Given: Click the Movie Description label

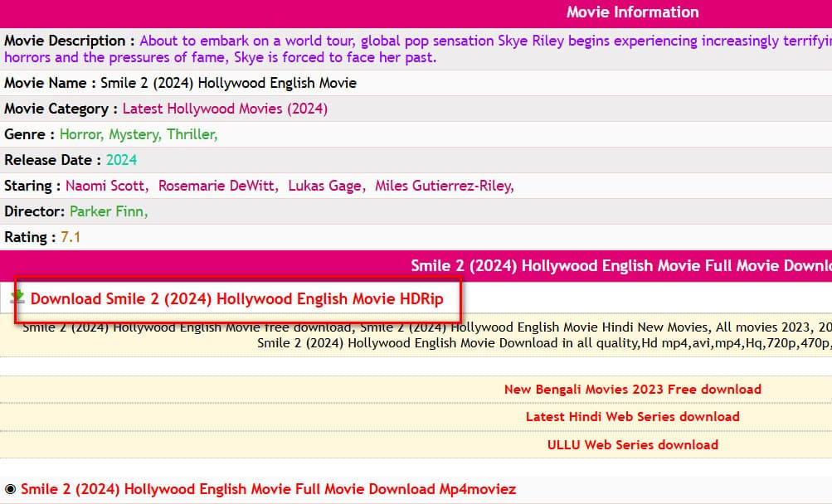Looking at the screenshot, I should pos(70,41).
